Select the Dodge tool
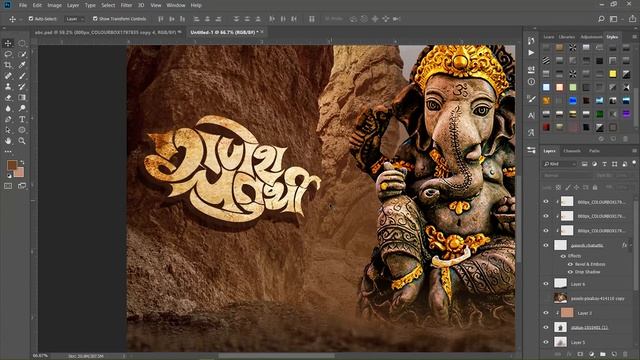 point(22,108)
